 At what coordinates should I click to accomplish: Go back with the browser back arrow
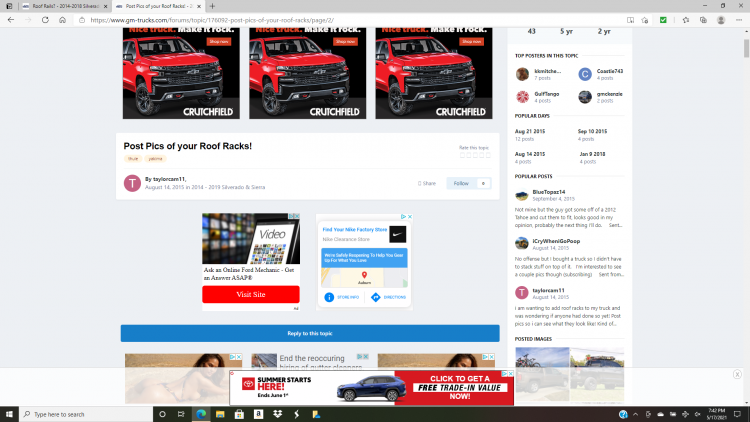[11, 20]
